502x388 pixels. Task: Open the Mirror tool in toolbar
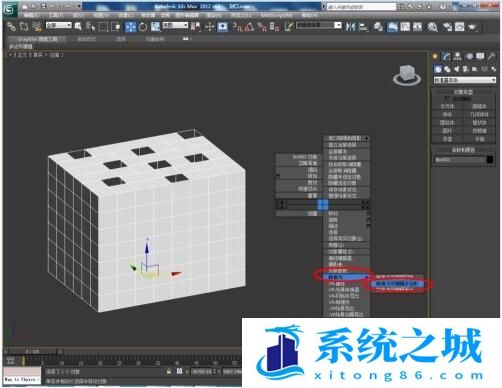[x=350, y=26]
